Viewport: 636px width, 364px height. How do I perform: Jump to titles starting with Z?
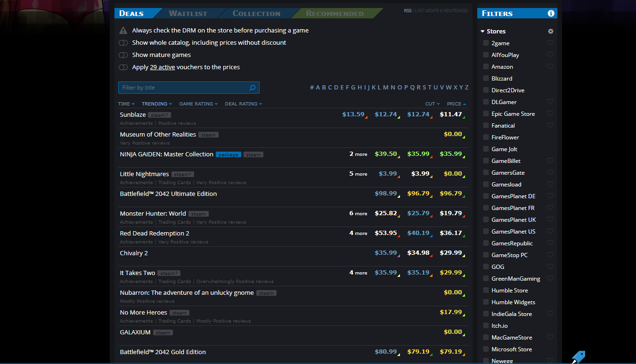pyautogui.click(x=466, y=88)
